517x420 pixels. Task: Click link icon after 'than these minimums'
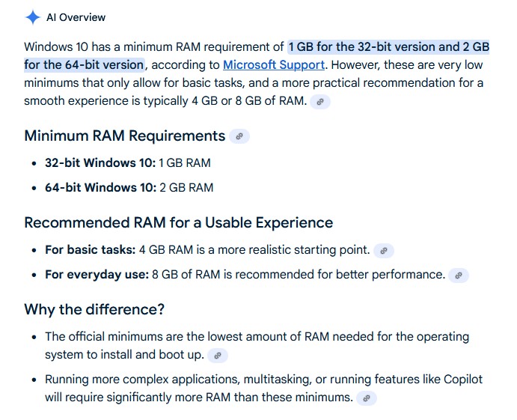point(366,398)
